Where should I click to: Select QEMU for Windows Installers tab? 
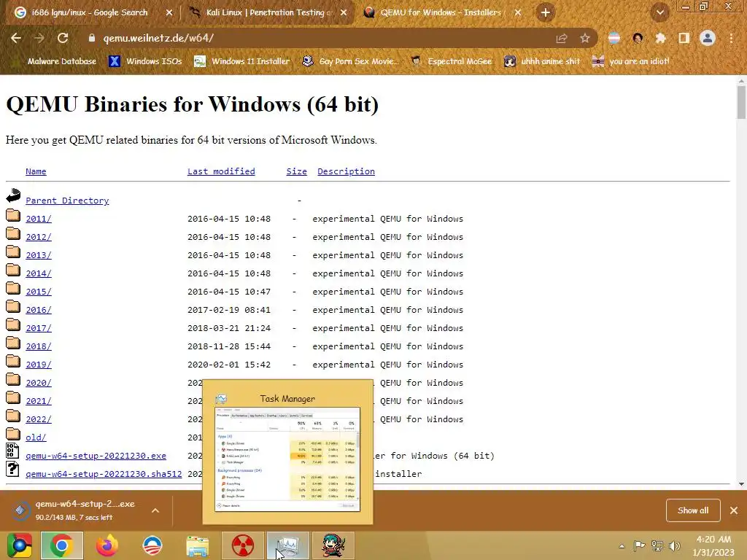441,12
